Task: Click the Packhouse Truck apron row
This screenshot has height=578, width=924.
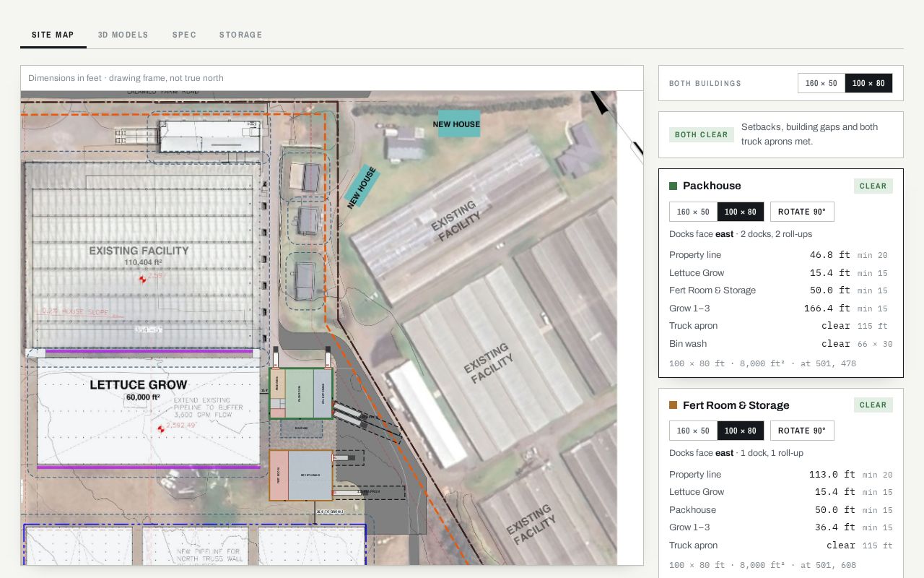Action: point(781,326)
